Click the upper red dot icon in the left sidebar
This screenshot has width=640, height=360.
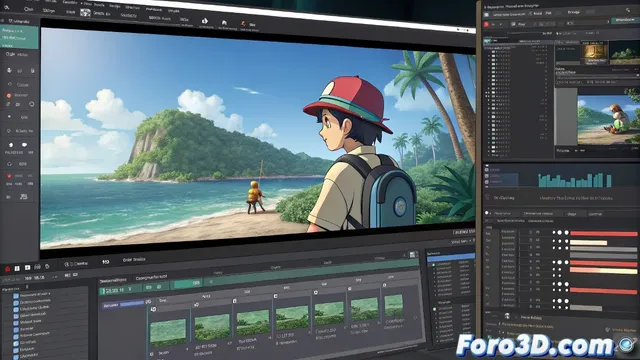tap(9, 96)
